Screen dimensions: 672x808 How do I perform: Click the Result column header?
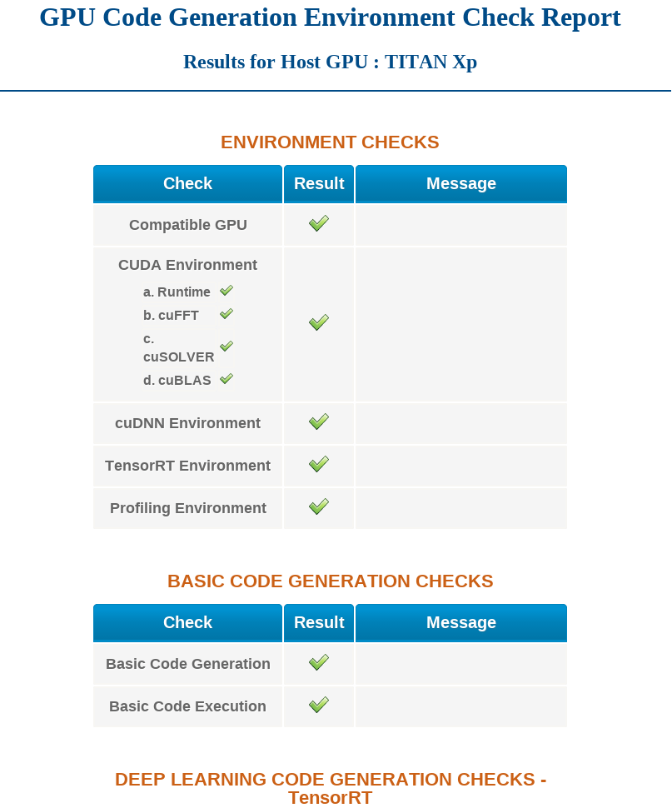[318, 183]
